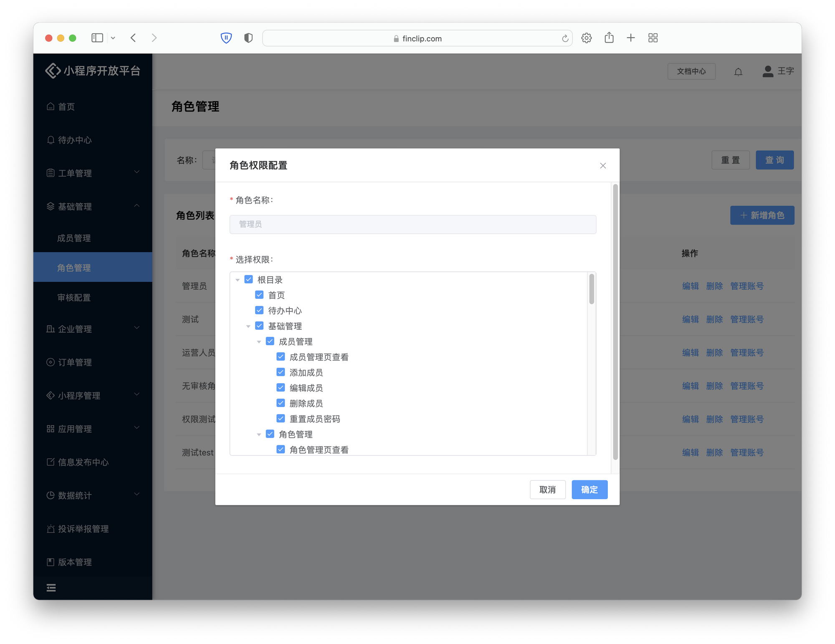Uncheck the 首页 permission checkbox
This screenshot has height=644, width=835.
[259, 295]
